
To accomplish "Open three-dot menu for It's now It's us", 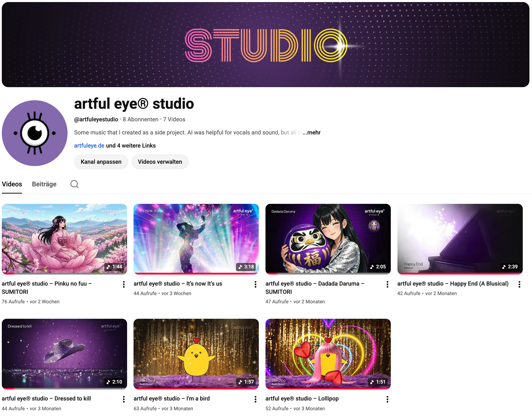I will tap(255, 284).
